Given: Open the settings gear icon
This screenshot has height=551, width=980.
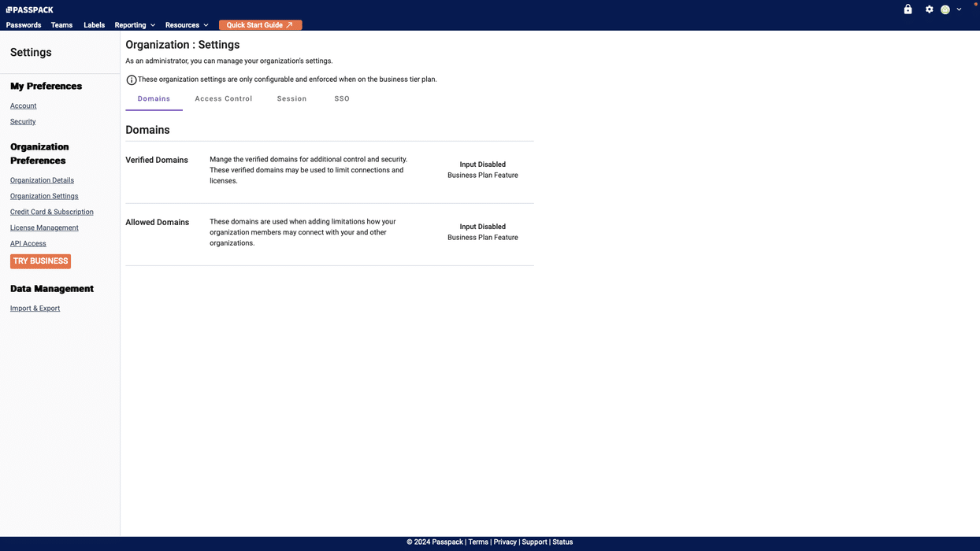Looking at the screenshot, I should 929,9.
